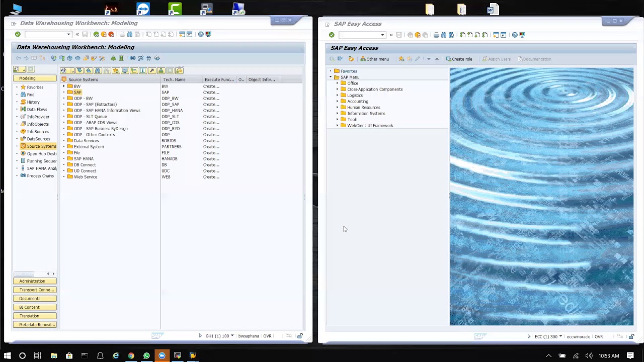
Task: Click the Move favorites down arrow in Easy Access
Action: 429,59
